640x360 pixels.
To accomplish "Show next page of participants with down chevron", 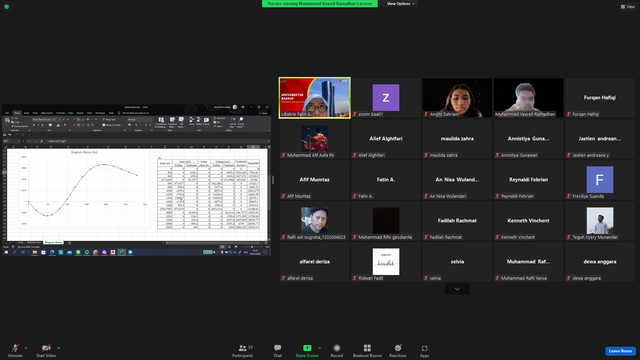I will pos(457,289).
